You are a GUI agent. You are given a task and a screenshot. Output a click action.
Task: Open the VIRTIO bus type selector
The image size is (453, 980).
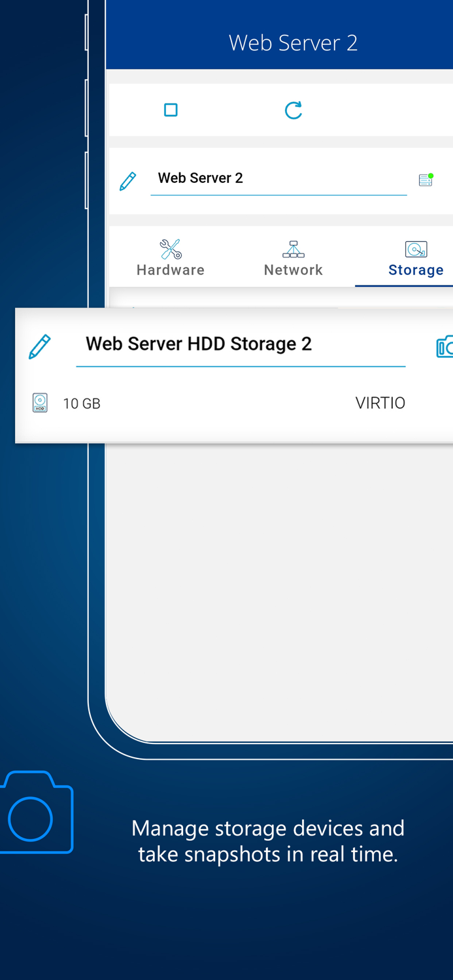(x=380, y=403)
